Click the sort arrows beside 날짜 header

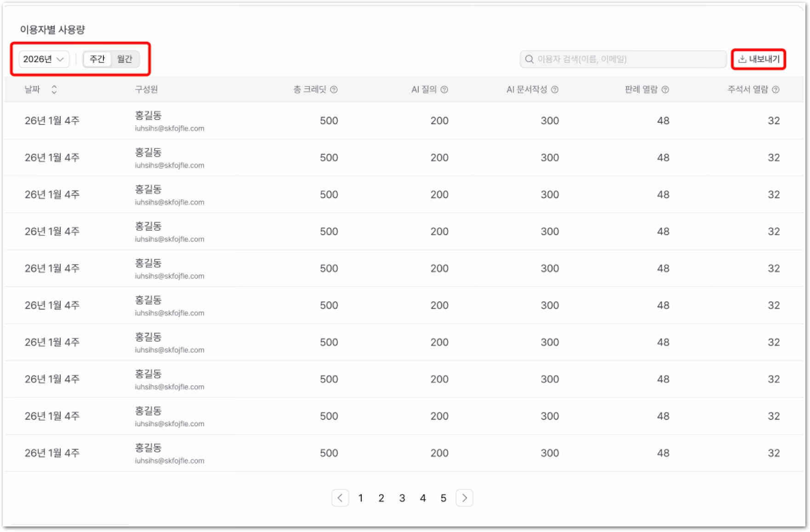tap(54, 90)
